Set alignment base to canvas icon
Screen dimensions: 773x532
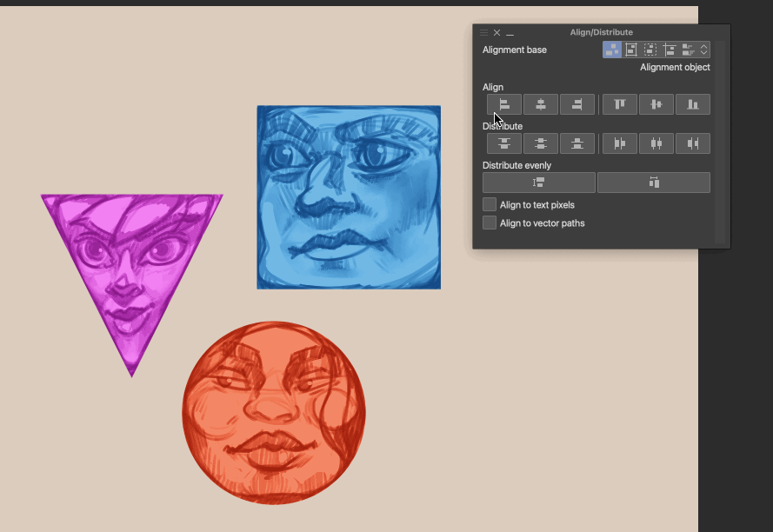(631, 50)
